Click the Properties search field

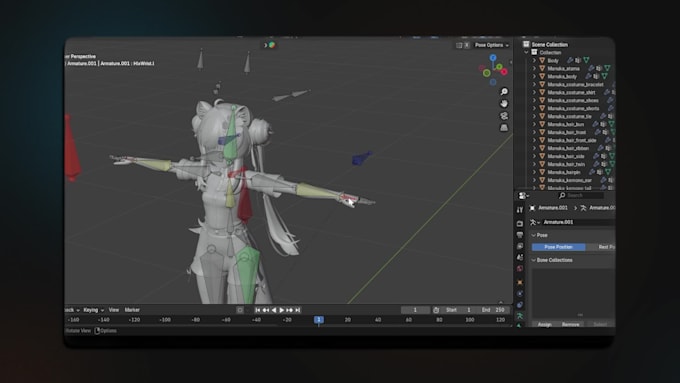tap(581, 196)
